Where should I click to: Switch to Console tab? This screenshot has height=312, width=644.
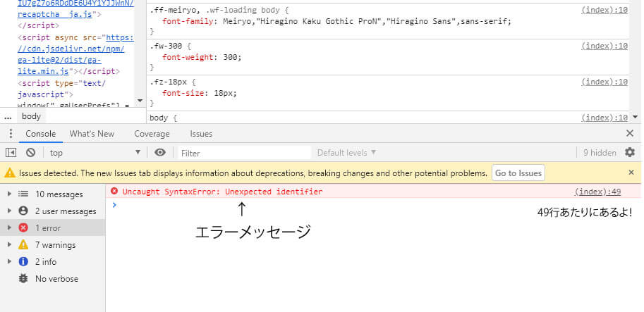[x=40, y=134]
